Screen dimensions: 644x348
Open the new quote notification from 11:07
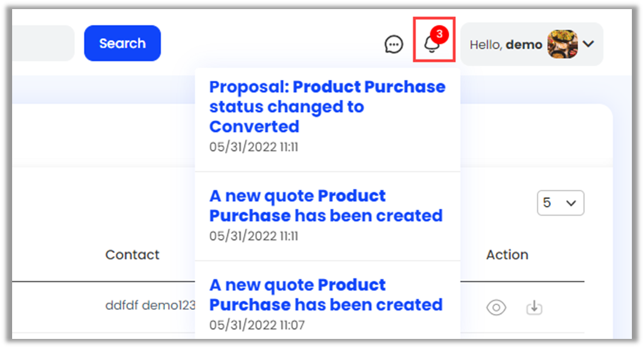[326, 295]
